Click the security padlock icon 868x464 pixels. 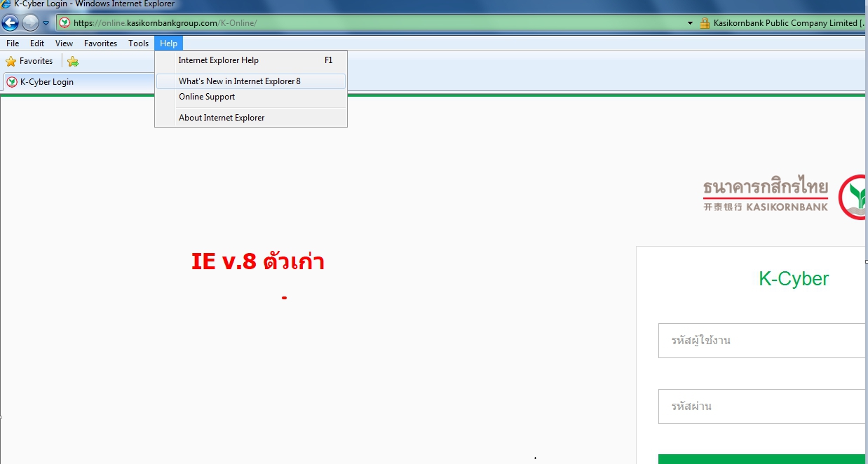point(705,23)
